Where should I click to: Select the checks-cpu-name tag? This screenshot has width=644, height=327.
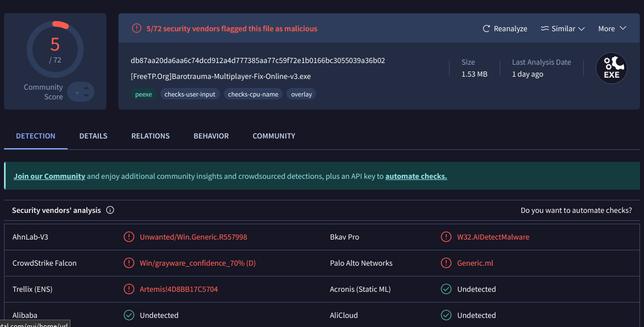pos(253,94)
